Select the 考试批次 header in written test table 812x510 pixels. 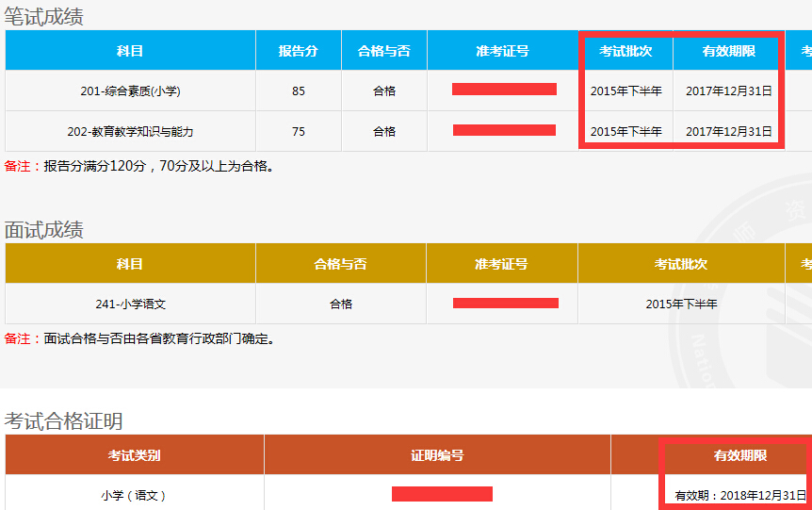coord(625,51)
